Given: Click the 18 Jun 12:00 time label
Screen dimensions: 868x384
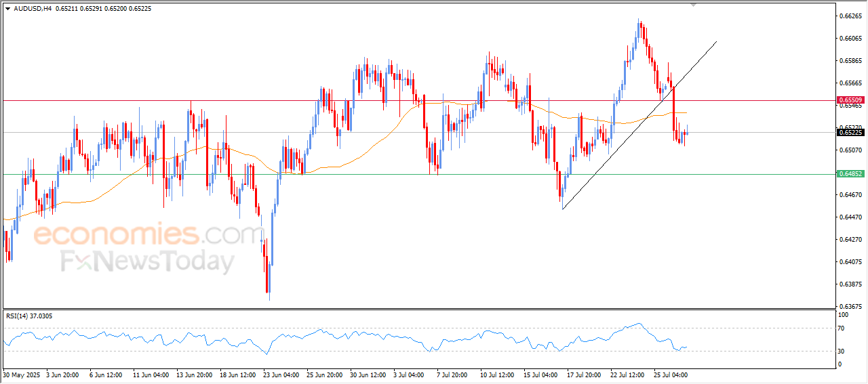Looking at the screenshot, I should (x=239, y=374).
